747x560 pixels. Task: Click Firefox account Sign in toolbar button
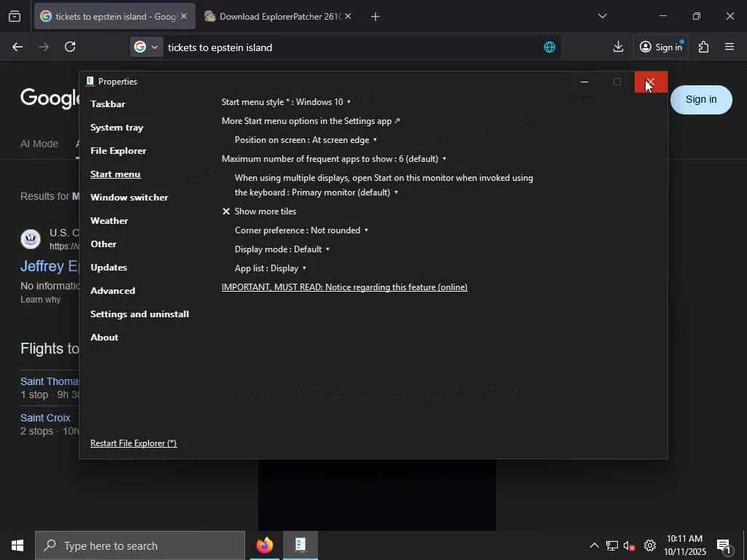[x=661, y=47]
